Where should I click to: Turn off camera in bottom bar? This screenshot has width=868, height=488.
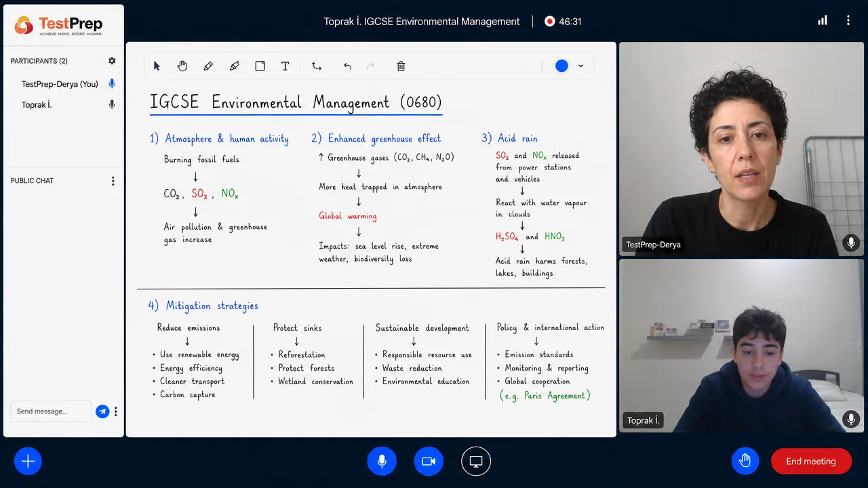429,462
